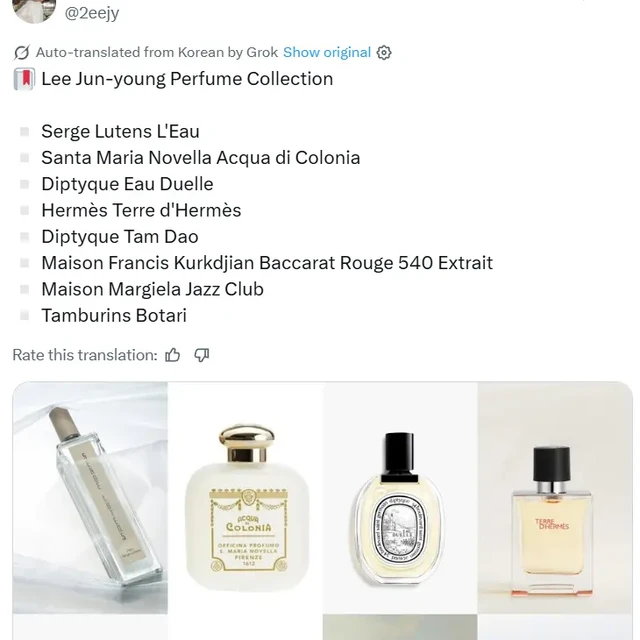Click the thumbs down translation rating icon
The image size is (640, 640).
[202, 355]
